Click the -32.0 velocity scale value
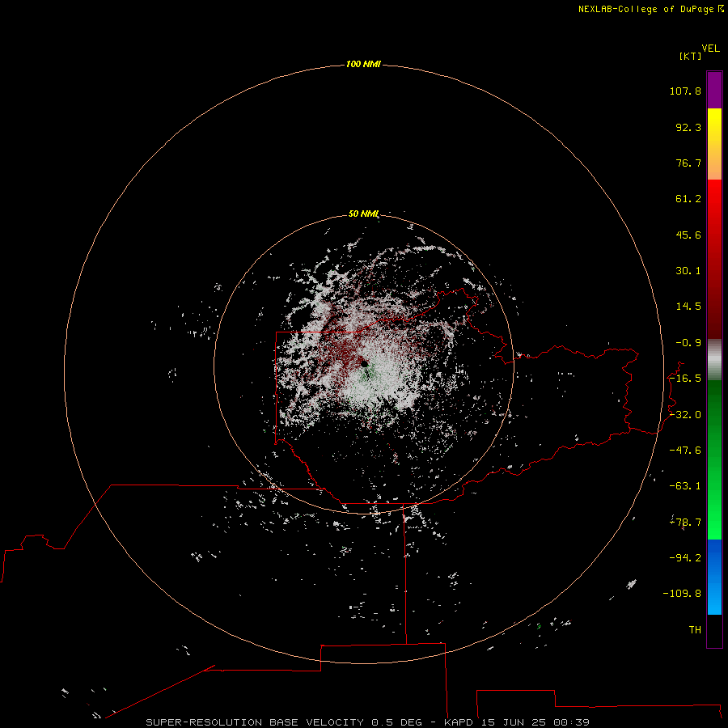Viewport: 728px width, 728px height. [x=685, y=415]
